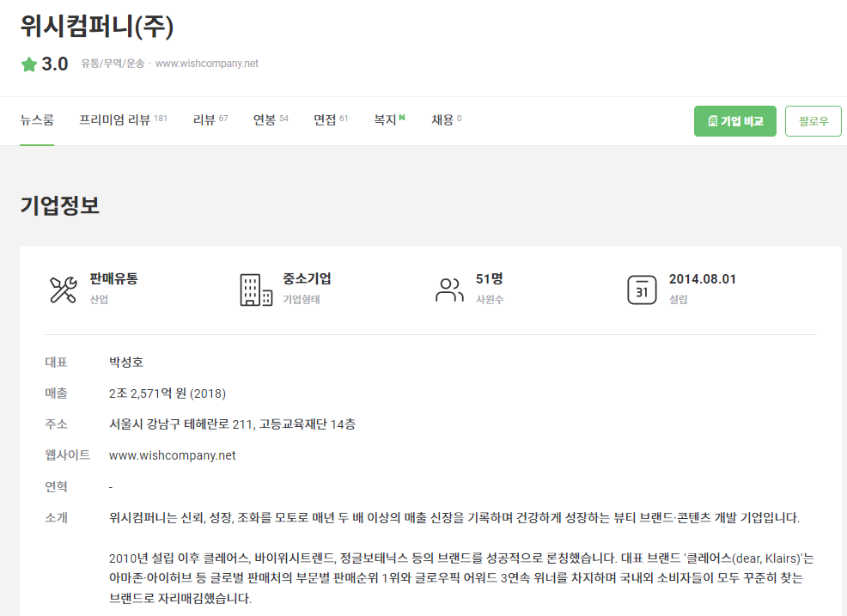
Task: Click the 소개 row label
Action: (x=56, y=518)
